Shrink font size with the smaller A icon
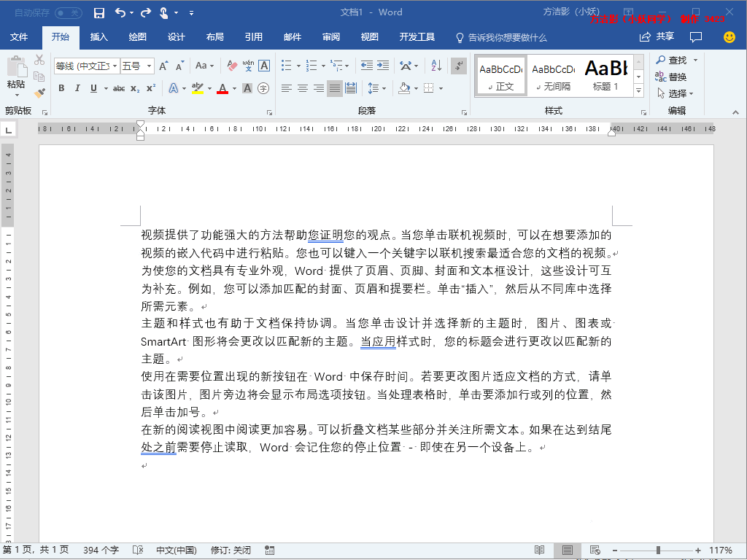Image resolution: width=747 pixels, height=560 pixels. pyautogui.click(x=179, y=66)
